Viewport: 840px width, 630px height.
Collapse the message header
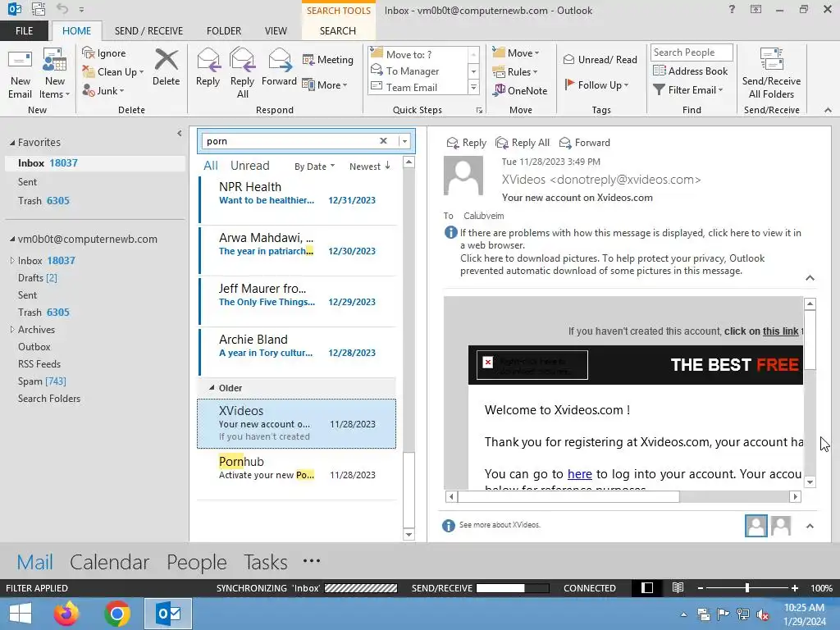(810, 277)
